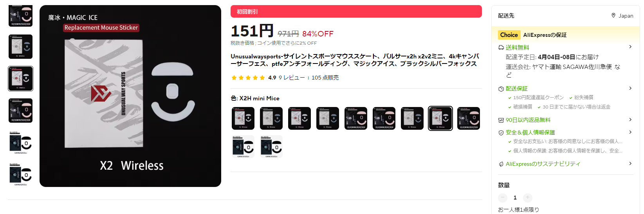Select the fifth color variant with pink skates
The height and width of the screenshot is (214, 644).
coord(356,118)
